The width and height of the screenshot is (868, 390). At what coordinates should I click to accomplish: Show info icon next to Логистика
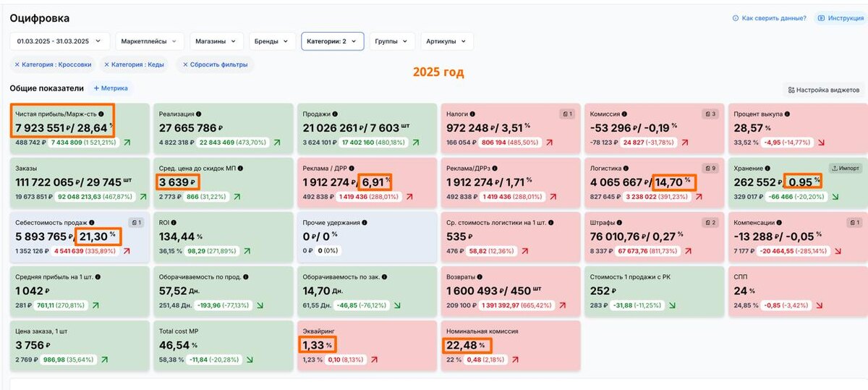626,169
